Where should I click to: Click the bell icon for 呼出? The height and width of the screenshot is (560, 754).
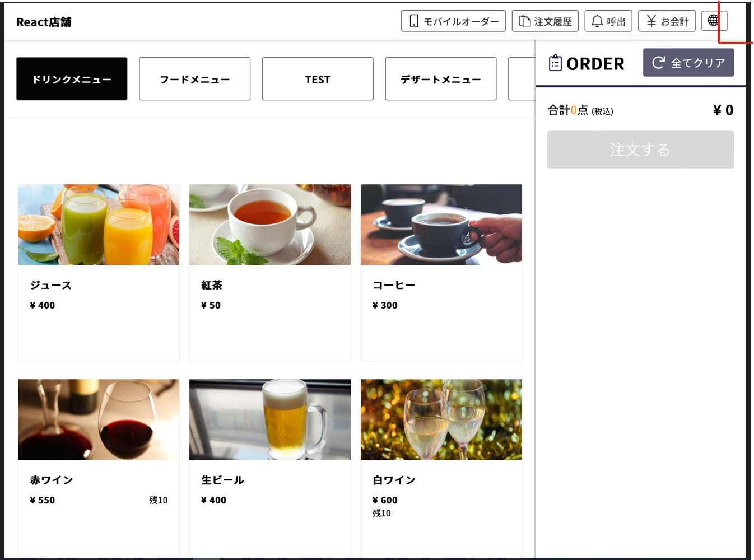597,21
